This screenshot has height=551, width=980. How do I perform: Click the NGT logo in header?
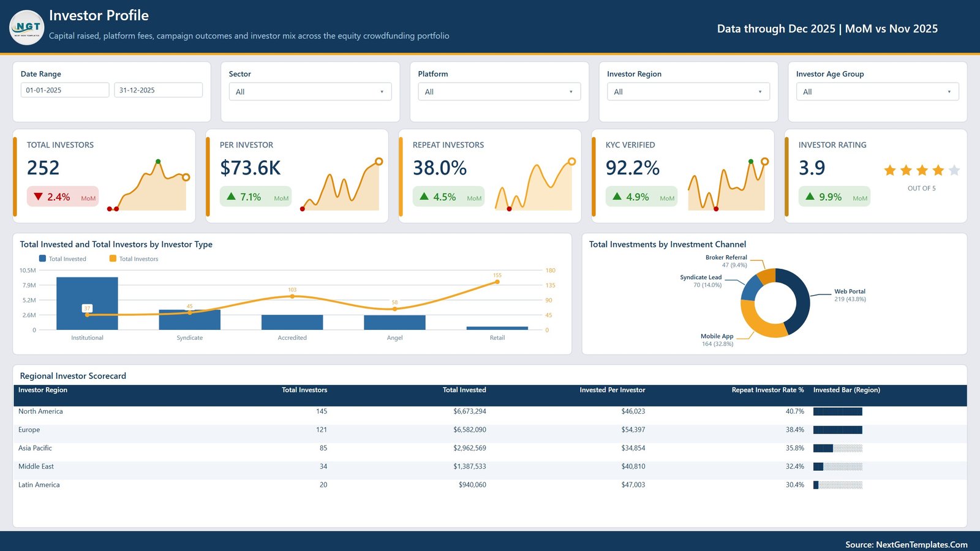pos(27,28)
